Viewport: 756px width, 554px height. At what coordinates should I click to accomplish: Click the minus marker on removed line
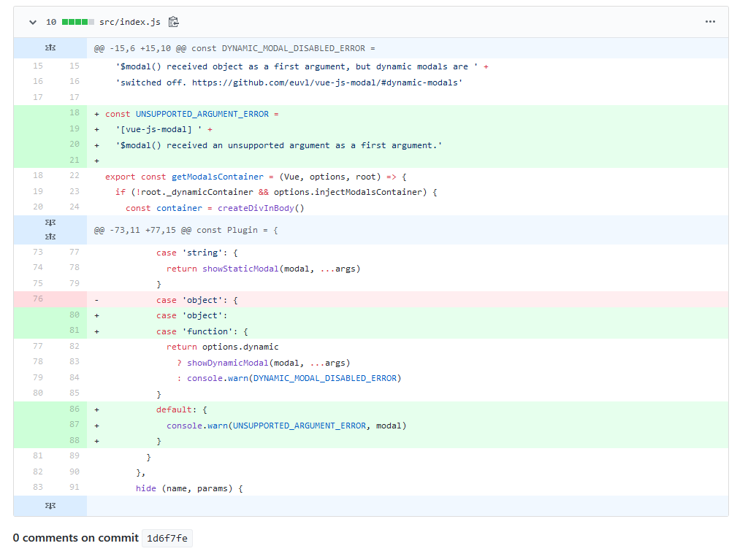(x=97, y=300)
